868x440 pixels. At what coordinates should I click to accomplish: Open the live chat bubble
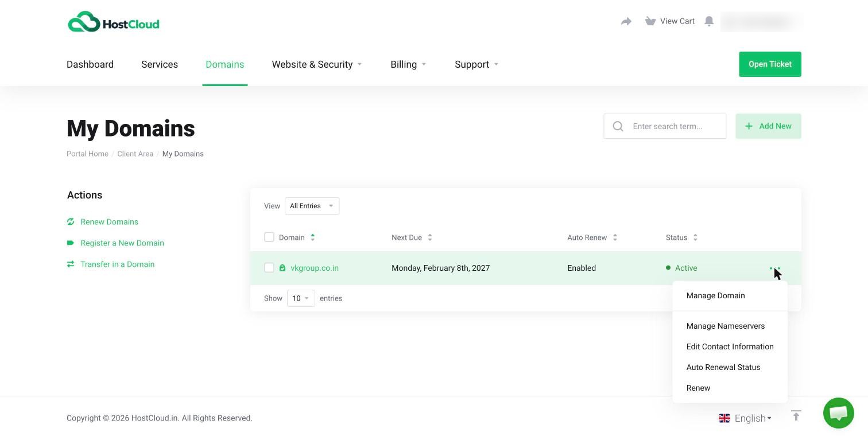(x=838, y=412)
